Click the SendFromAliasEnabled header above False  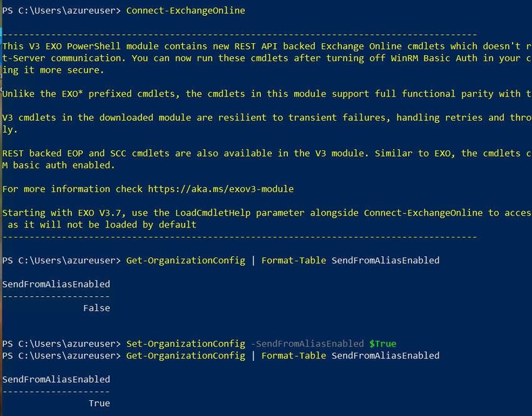pyautogui.click(x=56, y=284)
